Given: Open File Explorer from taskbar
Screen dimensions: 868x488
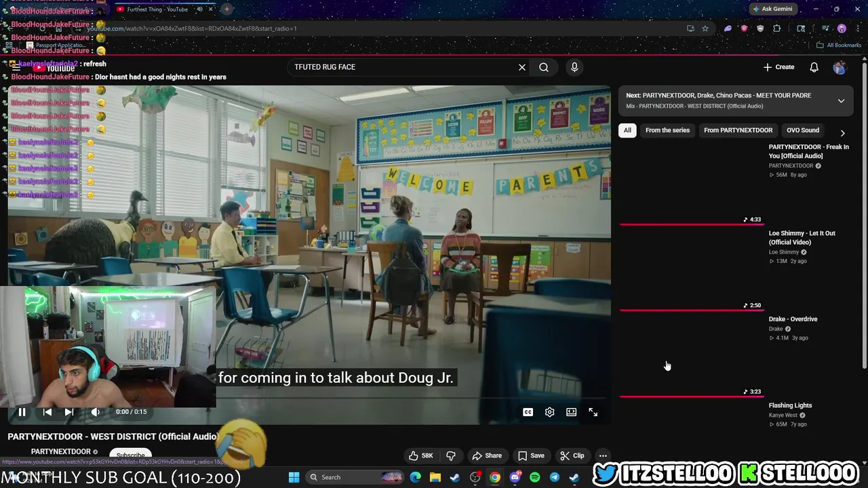Looking at the screenshot, I should pyautogui.click(x=435, y=477).
